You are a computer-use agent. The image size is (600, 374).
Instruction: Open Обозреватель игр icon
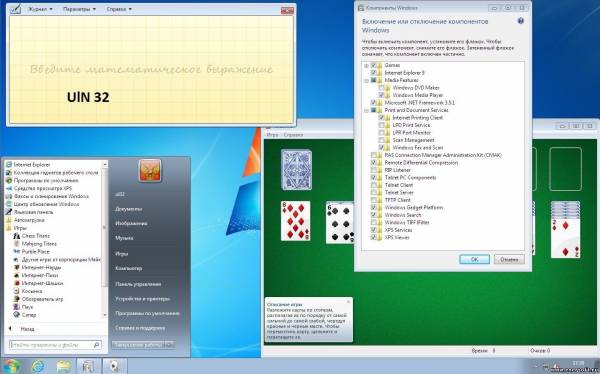(x=16, y=299)
